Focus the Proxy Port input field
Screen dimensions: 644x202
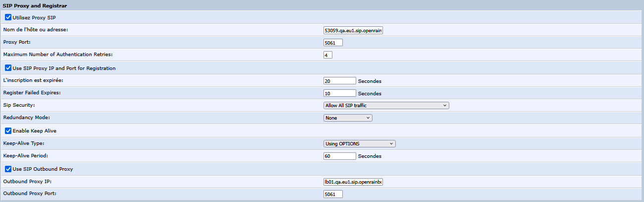coord(333,43)
